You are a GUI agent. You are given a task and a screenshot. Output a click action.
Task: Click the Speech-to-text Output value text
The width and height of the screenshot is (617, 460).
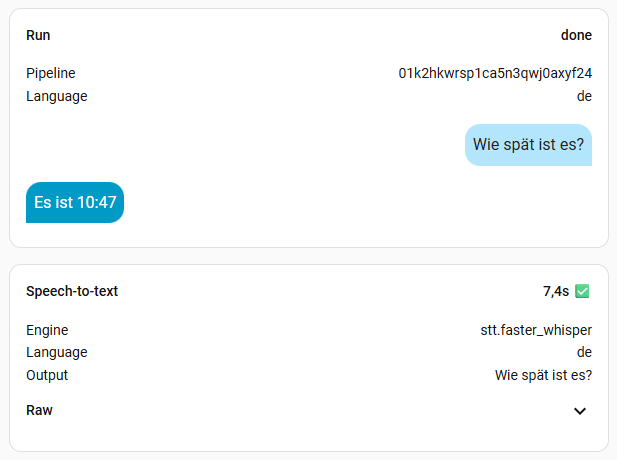pos(543,375)
